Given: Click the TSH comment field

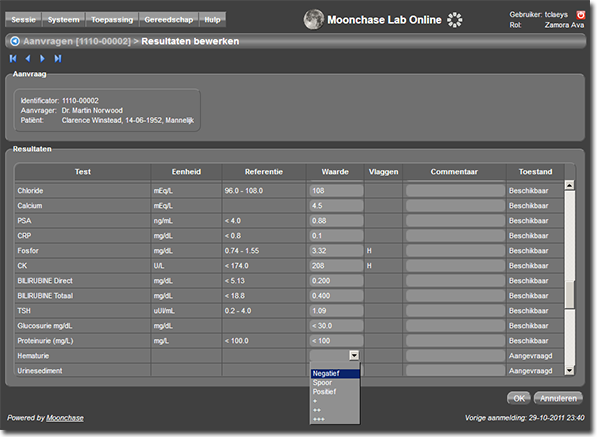Looking at the screenshot, I should 455,311.
